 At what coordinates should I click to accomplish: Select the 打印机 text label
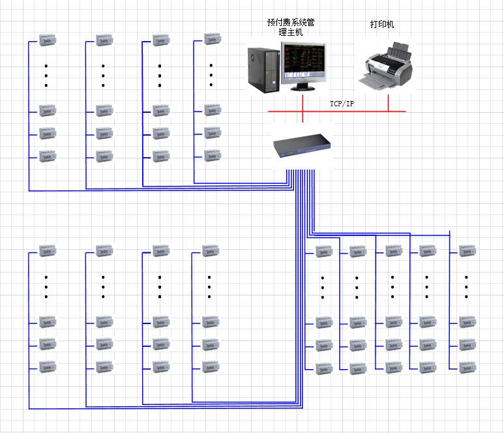point(382,25)
